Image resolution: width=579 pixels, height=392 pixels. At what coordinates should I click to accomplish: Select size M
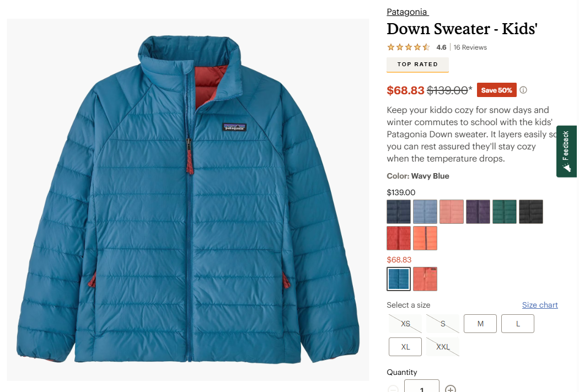pyautogui.click(x=480, y=324)
